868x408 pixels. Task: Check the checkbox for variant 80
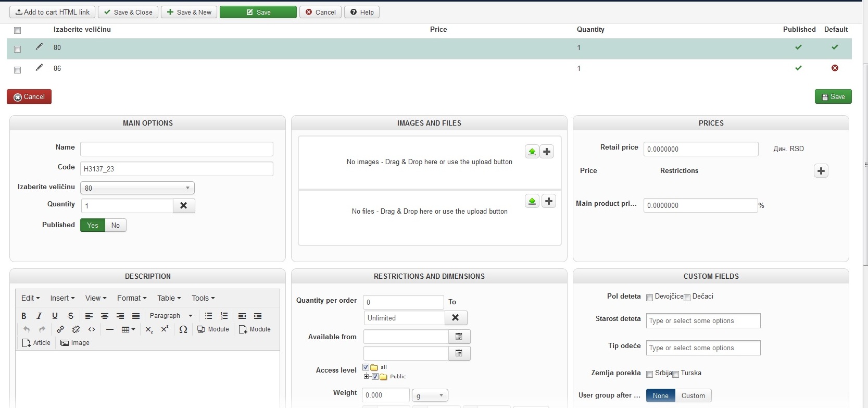coord(17,49)
